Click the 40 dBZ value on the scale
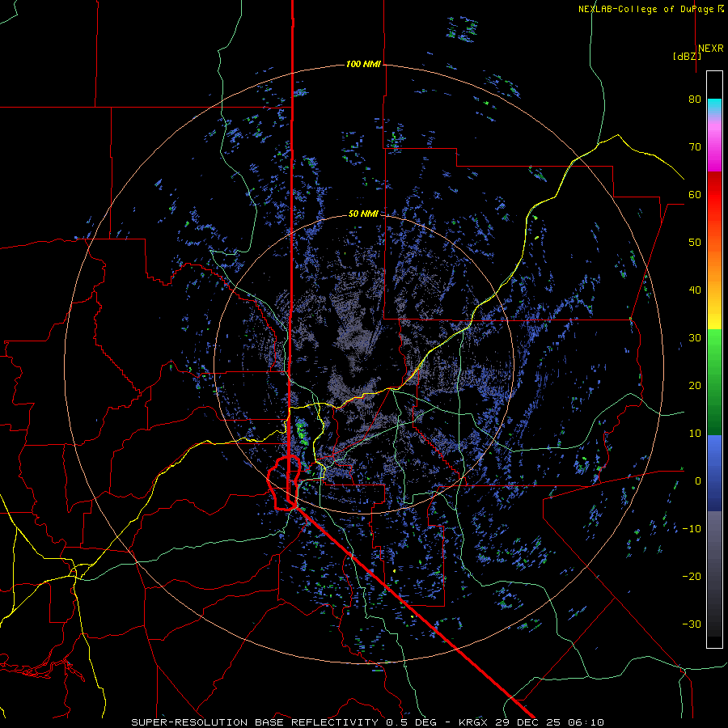The width and height of the screenshot is (728, 728). [x=695, y=290]
